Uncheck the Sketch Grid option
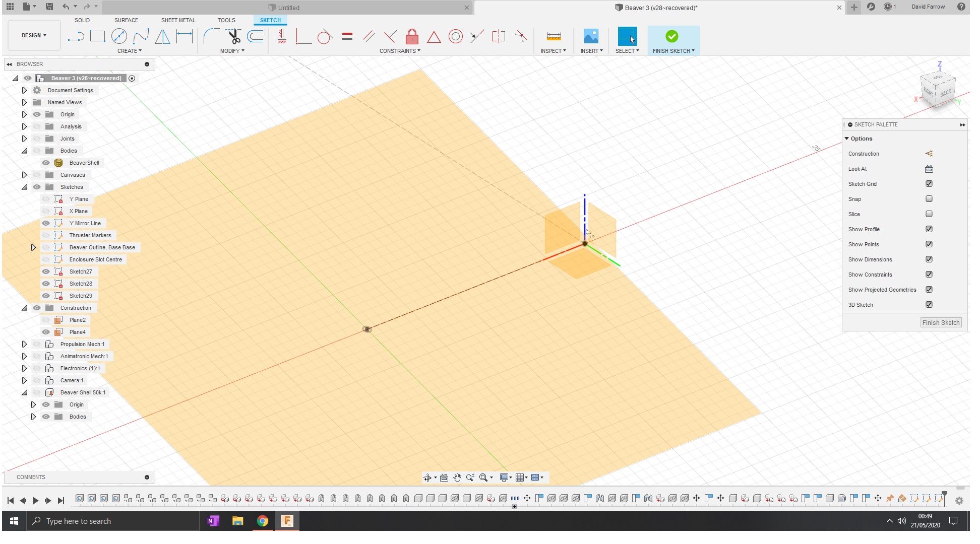 (929, 184)
